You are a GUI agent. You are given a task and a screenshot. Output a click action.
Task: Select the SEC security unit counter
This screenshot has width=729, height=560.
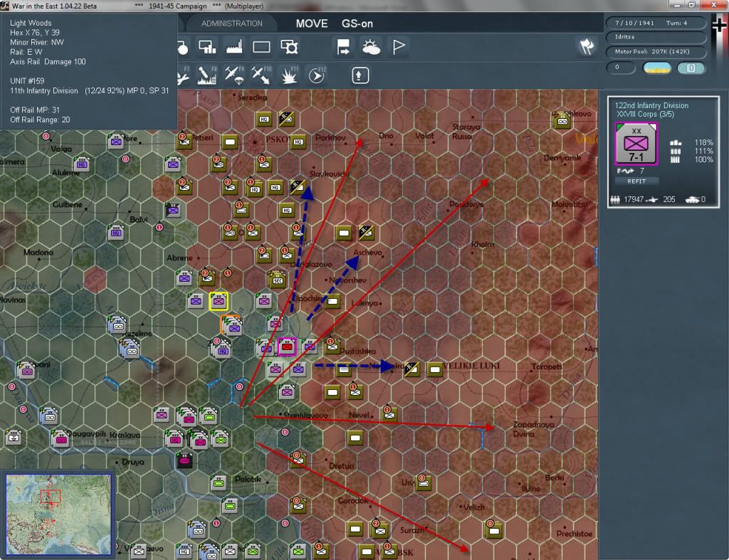coord(277,280)
